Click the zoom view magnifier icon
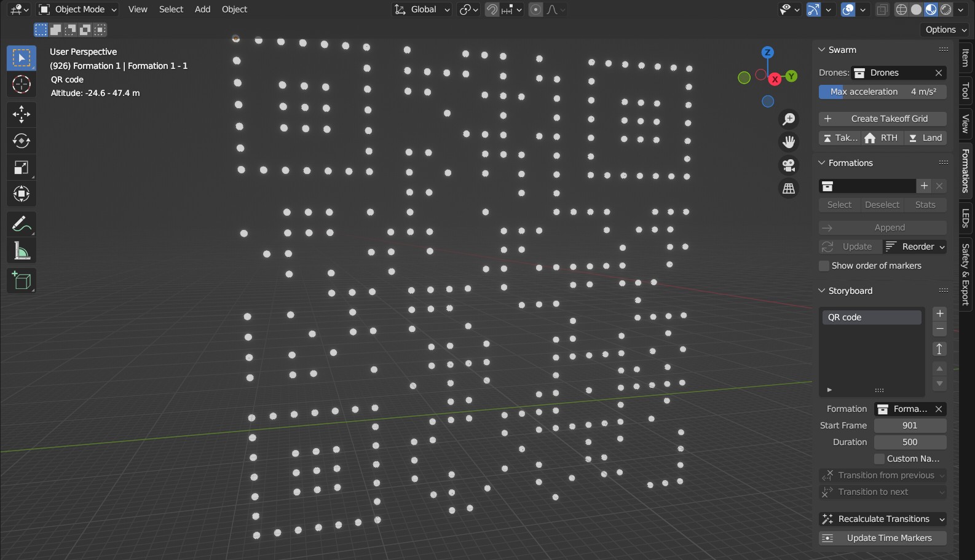Screen dimensions: 975x560 (x=789, y=119)
